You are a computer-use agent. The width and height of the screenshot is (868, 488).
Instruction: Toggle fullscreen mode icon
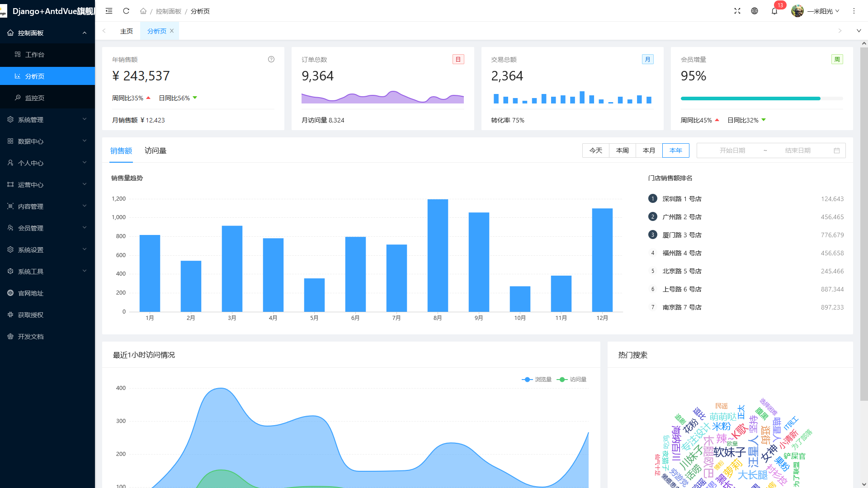737,11
